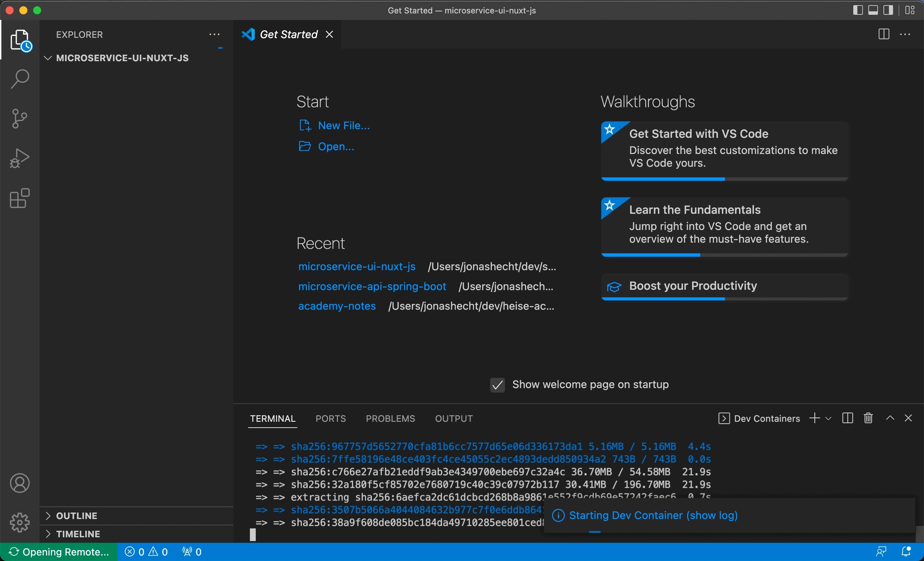Expand the OUTLINE section

pyautogui.click(x=136, y=516)
